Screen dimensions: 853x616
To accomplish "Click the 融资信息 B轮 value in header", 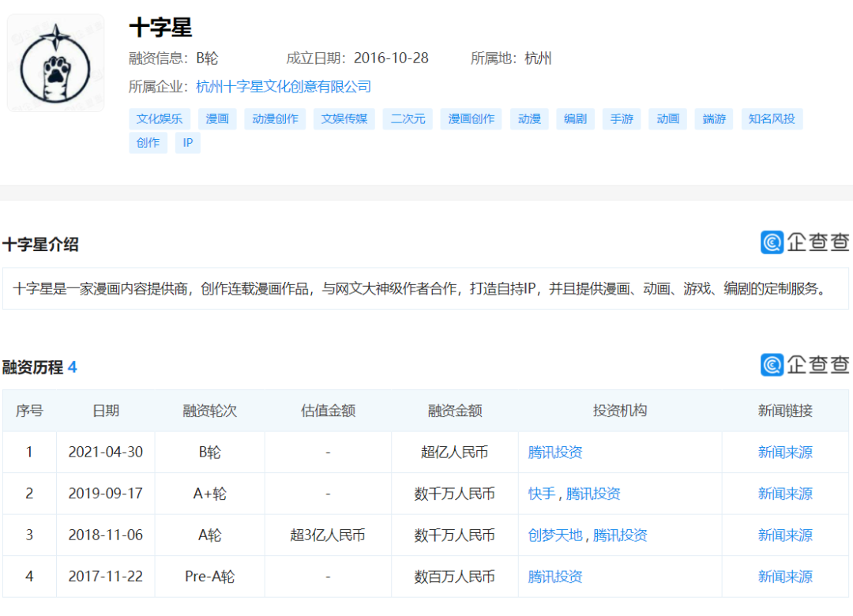I will (207, 58).
